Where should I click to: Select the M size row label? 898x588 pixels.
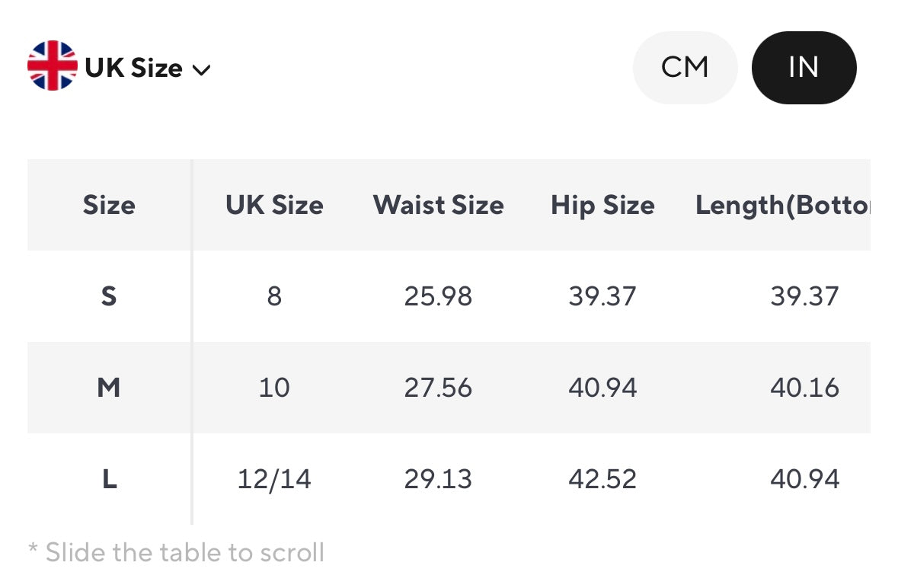[x=109, y=388]
